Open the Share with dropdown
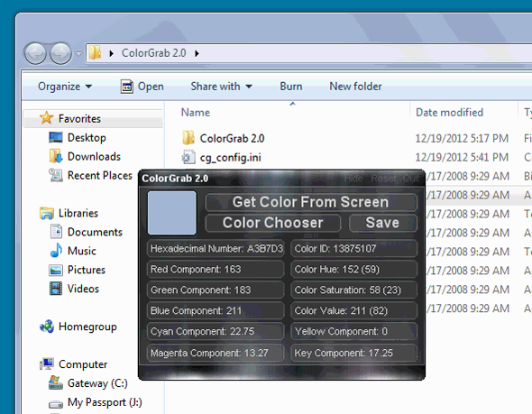This screenshot has width=532, height=414. pyautogui.click(x=221, y=87)
